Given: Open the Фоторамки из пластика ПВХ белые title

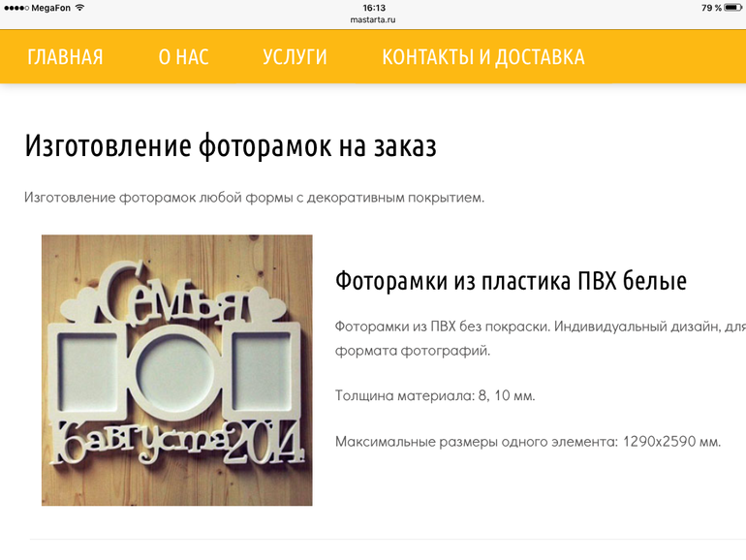Looking at the screenshot, I should click(511, 281).
